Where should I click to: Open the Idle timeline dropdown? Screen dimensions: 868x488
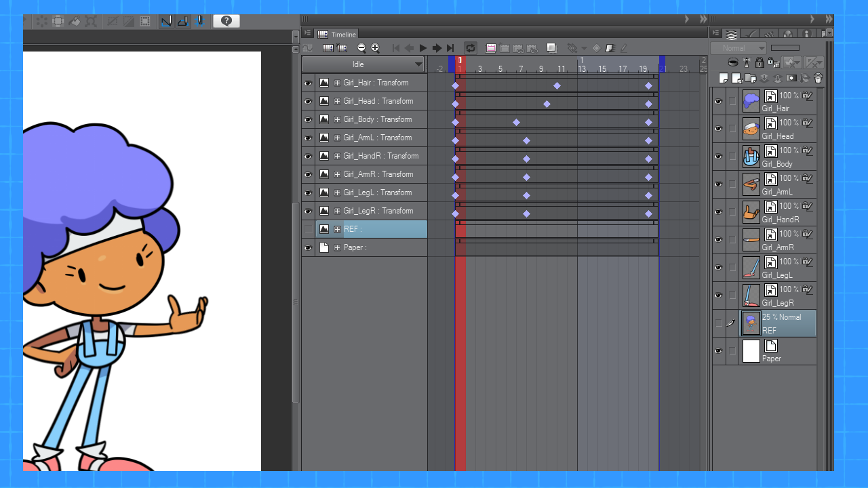pos(363,64)
